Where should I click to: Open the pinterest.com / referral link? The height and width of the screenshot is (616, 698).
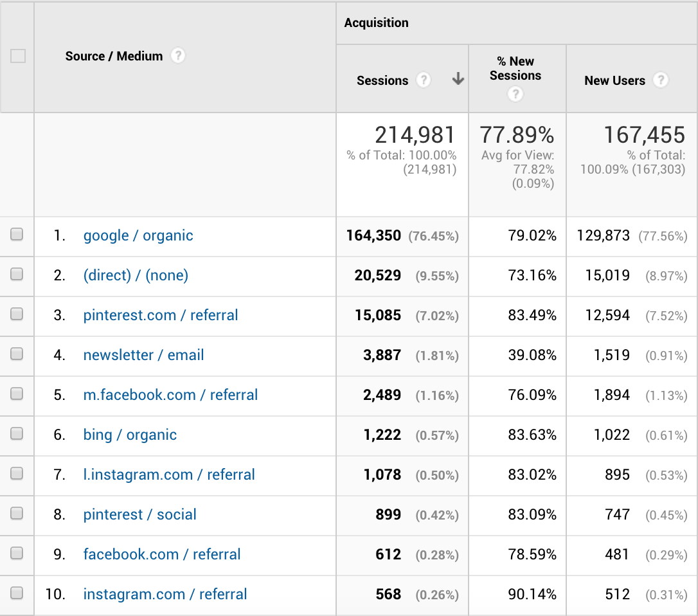click(x=161, y=315)
